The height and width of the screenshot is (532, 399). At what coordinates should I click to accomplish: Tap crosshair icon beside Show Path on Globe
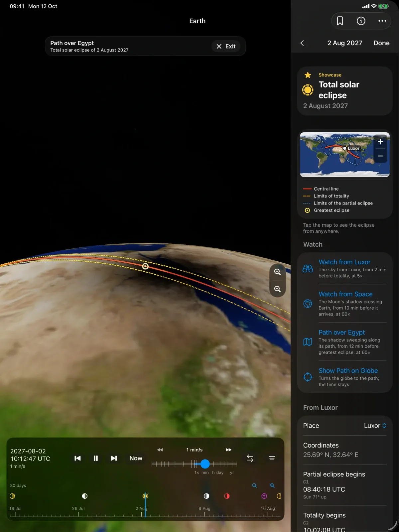308,377
